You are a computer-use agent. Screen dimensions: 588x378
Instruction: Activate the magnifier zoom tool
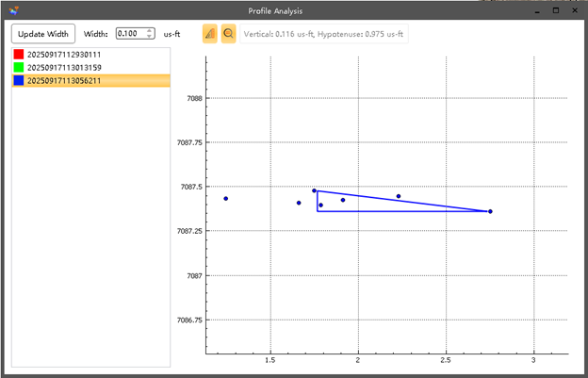(229, 34)
